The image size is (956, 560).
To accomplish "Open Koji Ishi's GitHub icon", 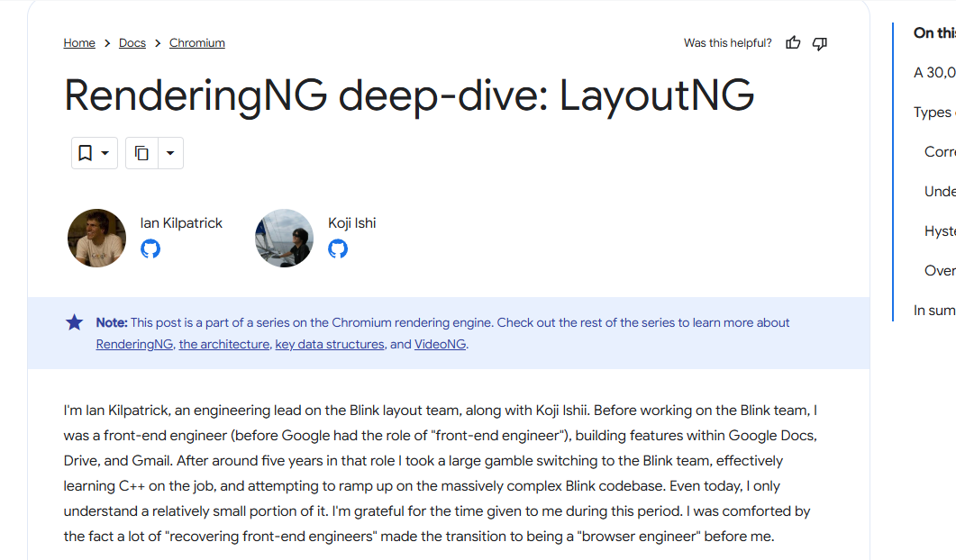I will [x=338, y=248].
